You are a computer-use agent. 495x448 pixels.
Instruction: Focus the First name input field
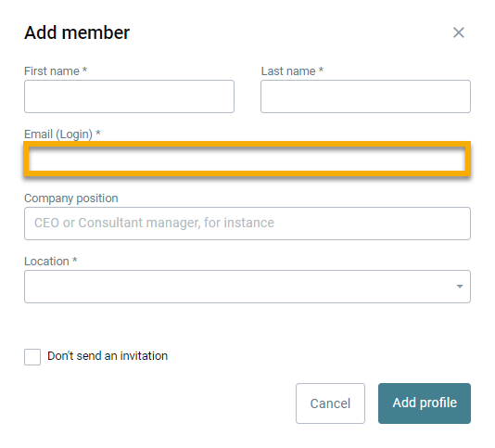point(129,96)
